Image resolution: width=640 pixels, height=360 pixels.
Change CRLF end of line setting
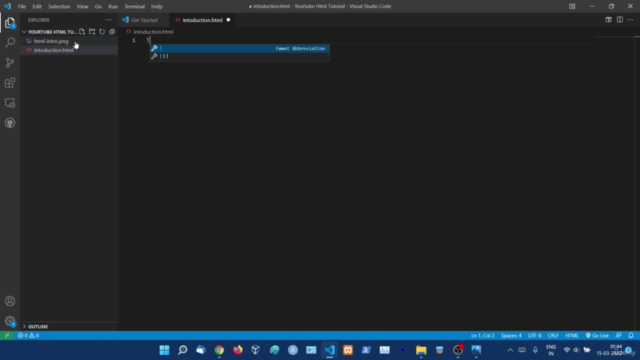point(553,336)
